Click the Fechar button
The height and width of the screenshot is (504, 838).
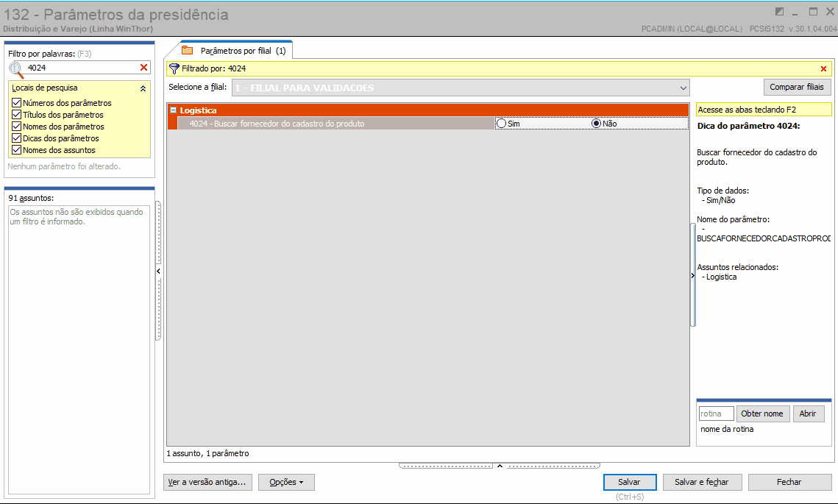[x=789, y=482]
